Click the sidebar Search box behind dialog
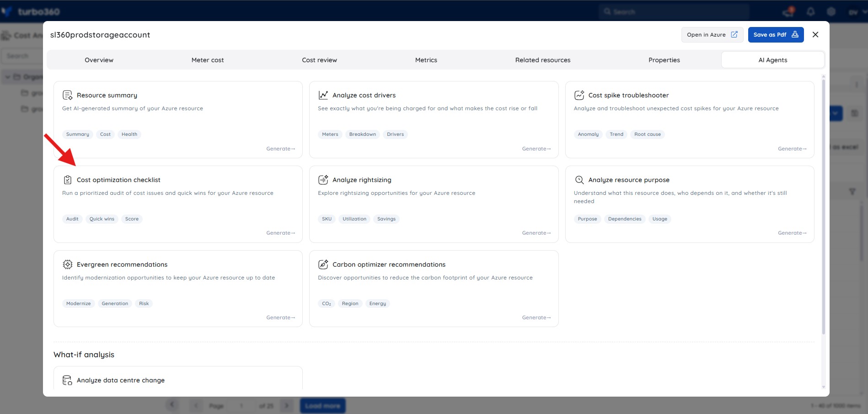The width and height of the screenshot is (868, 414). tap(22, 56)
